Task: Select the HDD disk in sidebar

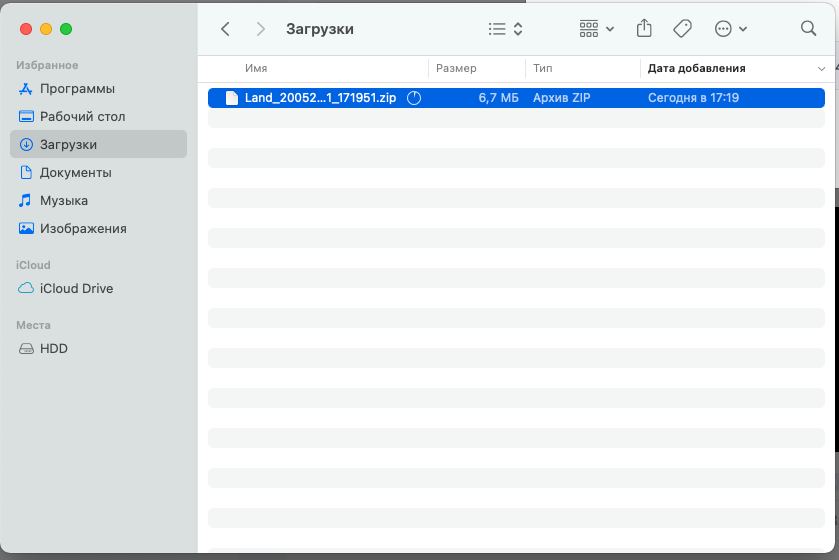Action: pos(54,349)
